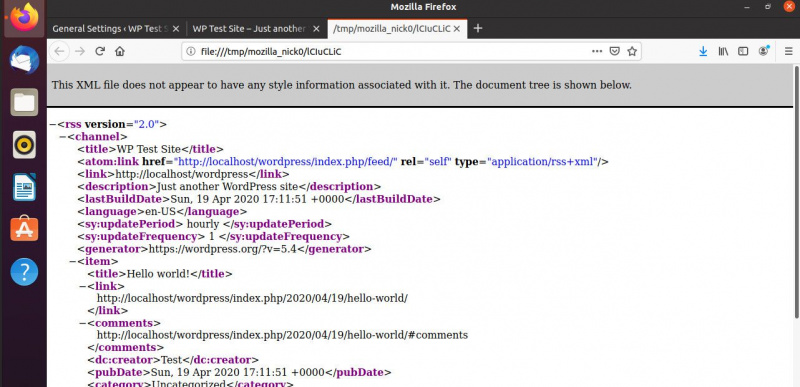Go back to the previous page
The image size is (800, 387).
click(x=59, y=51)
